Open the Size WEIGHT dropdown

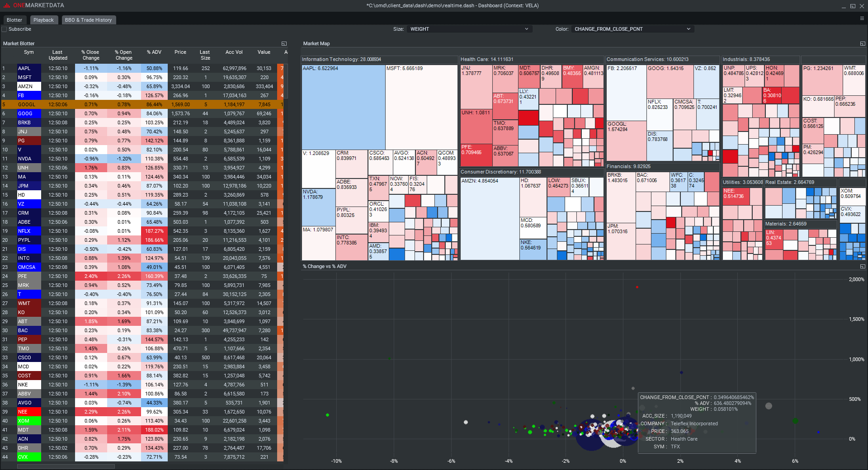click(x=469, y=29)
